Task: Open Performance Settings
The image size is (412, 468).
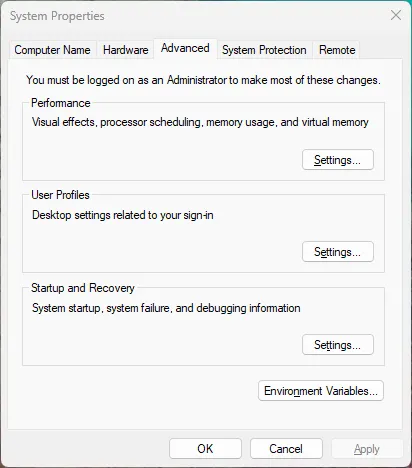Action: [338, 160]
